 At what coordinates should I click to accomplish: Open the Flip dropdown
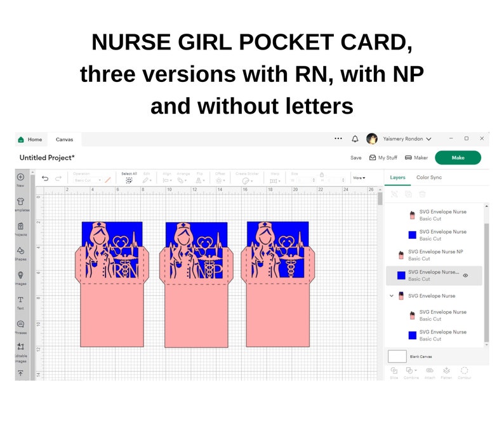click(x=200, y=180)
